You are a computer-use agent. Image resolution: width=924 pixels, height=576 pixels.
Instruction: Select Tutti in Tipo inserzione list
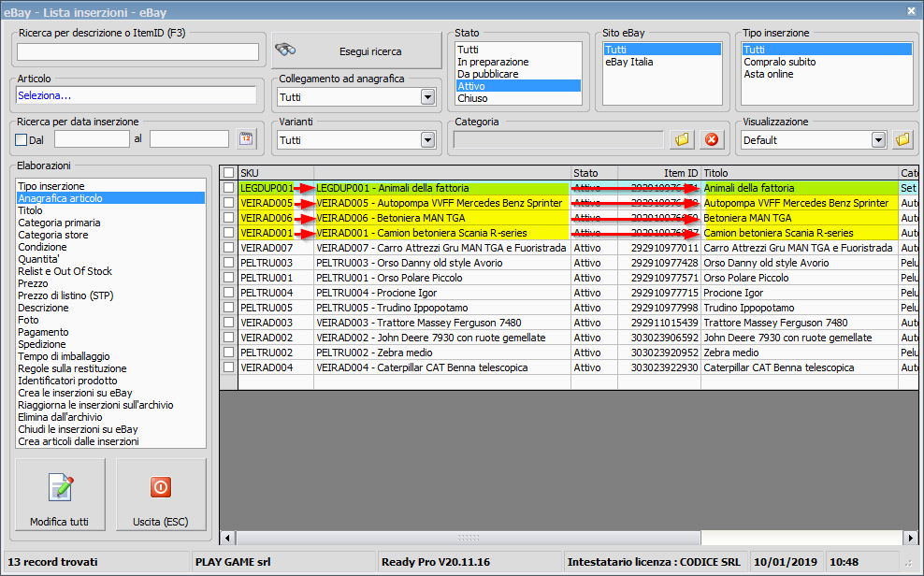(x=828, y=50)
